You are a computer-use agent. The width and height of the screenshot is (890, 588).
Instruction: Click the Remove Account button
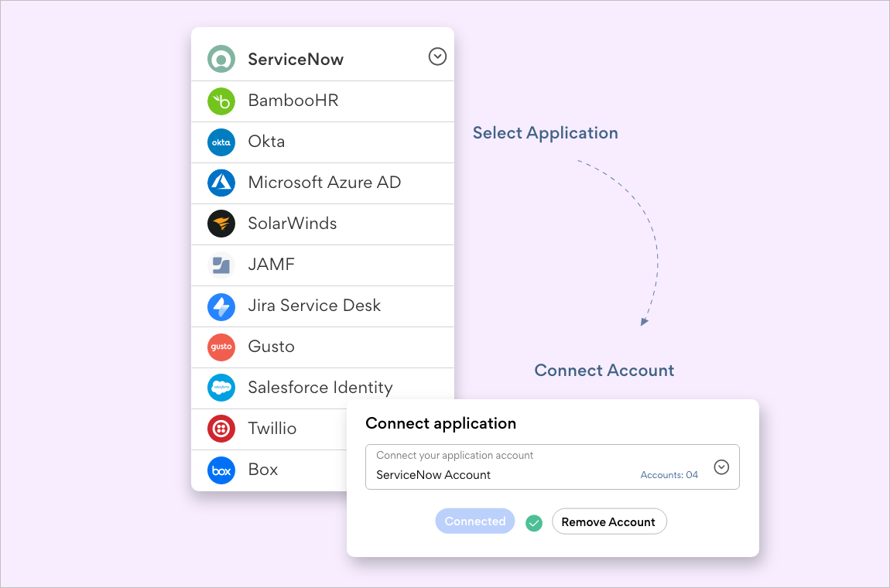[x=609, y=521]
